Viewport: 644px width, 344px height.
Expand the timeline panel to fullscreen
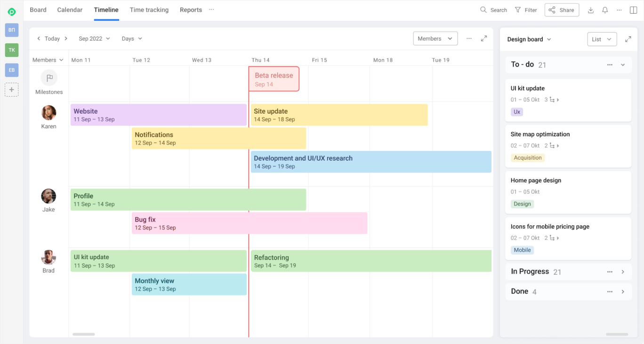tap(484, 39)
